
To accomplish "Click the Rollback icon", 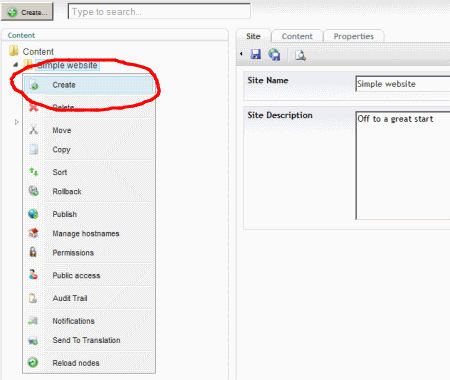I will pos(33,191).
